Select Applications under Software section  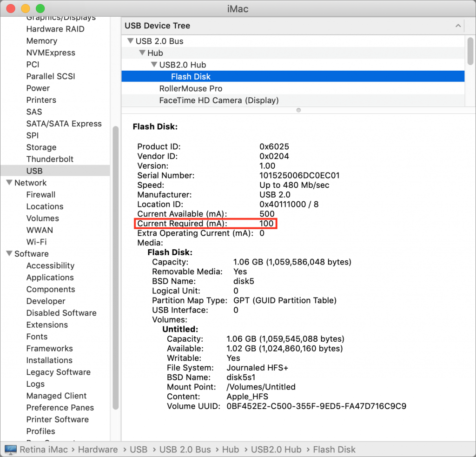pos(50,278)
